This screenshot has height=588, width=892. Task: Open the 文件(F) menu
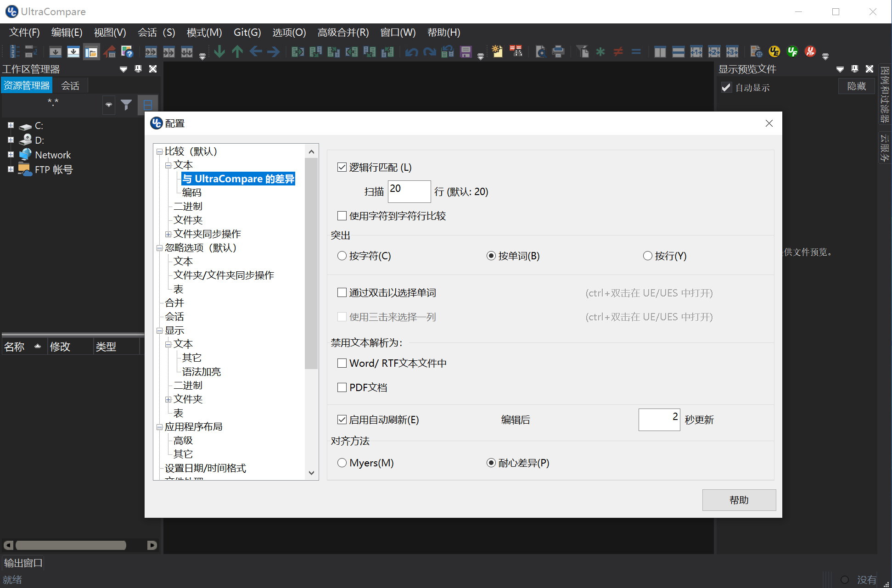coord(24,33)
